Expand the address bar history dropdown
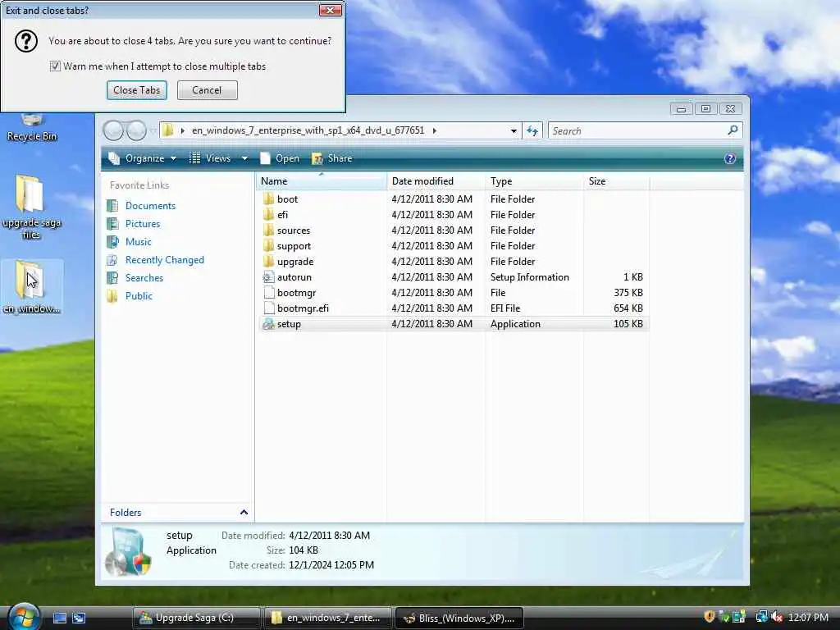Viewport: 840px width, 630px height. 514,130
